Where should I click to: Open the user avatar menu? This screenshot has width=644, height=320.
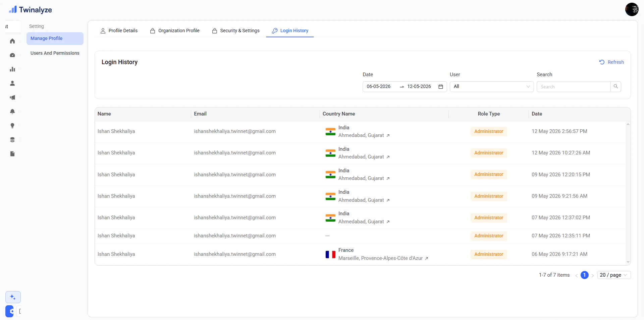coord(632,9)
